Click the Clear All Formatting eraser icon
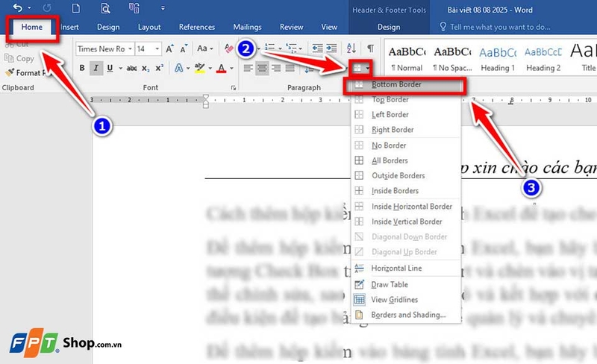Viewport: 597px width, 364px height. (229, 48)
